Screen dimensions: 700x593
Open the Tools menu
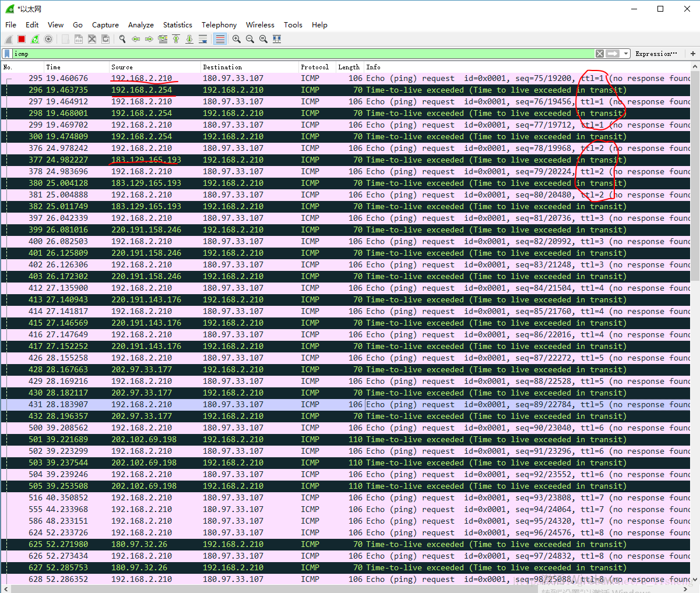293,25
